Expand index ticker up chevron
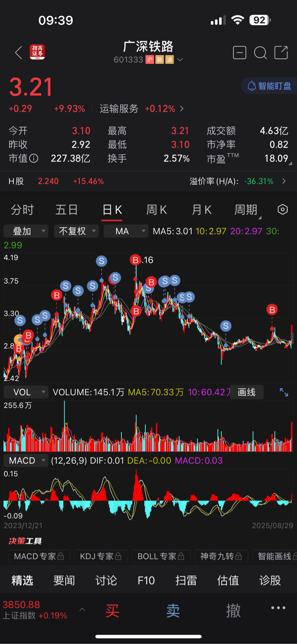Viewport: 297px width, 644px height. click(x=82, y=610)
